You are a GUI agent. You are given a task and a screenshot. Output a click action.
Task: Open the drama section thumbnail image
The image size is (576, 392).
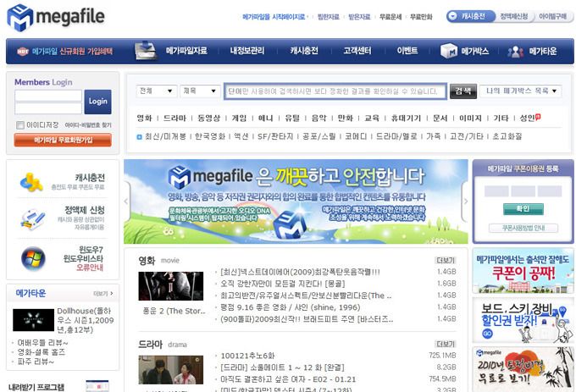pos(171,370)
